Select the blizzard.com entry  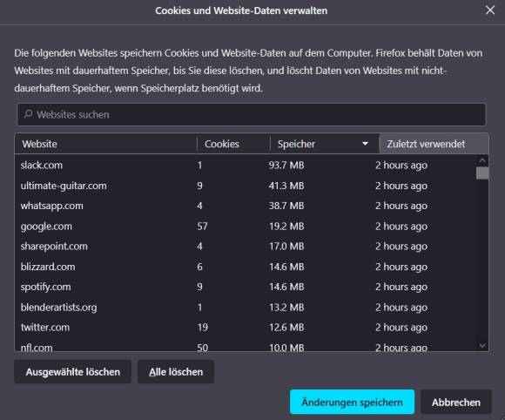[x=246, y=267]
